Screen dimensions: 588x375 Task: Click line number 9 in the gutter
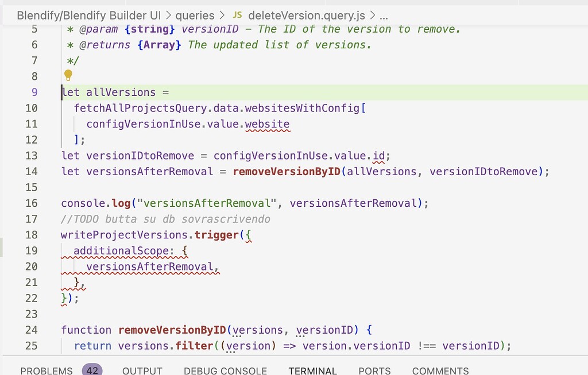(x=34, y=92)
